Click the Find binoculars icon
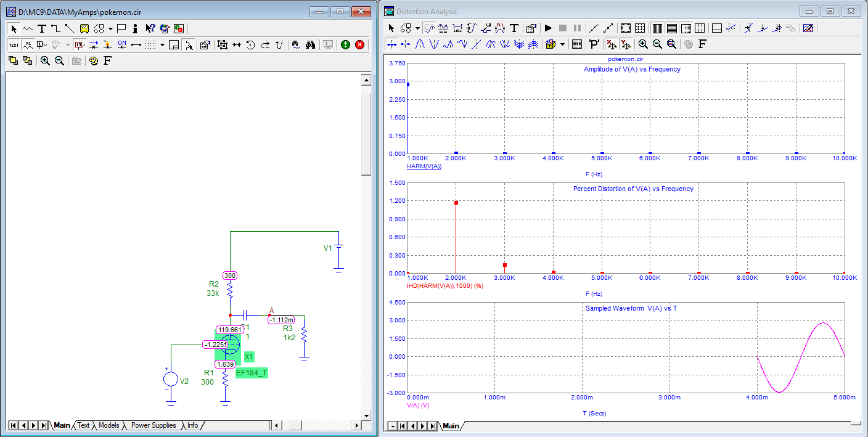This screenshot has height=437, width=868. 311,44
